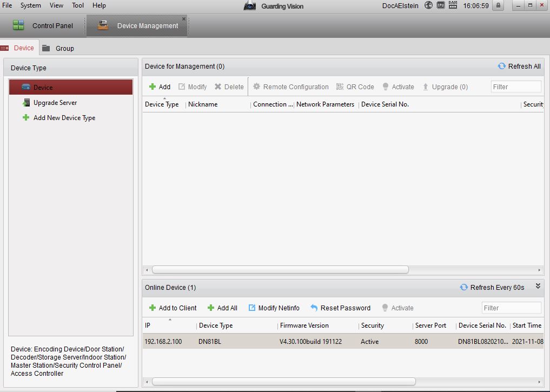Switch to the Device Management tab
Screen dimensions: 550x392
point(137,25)
